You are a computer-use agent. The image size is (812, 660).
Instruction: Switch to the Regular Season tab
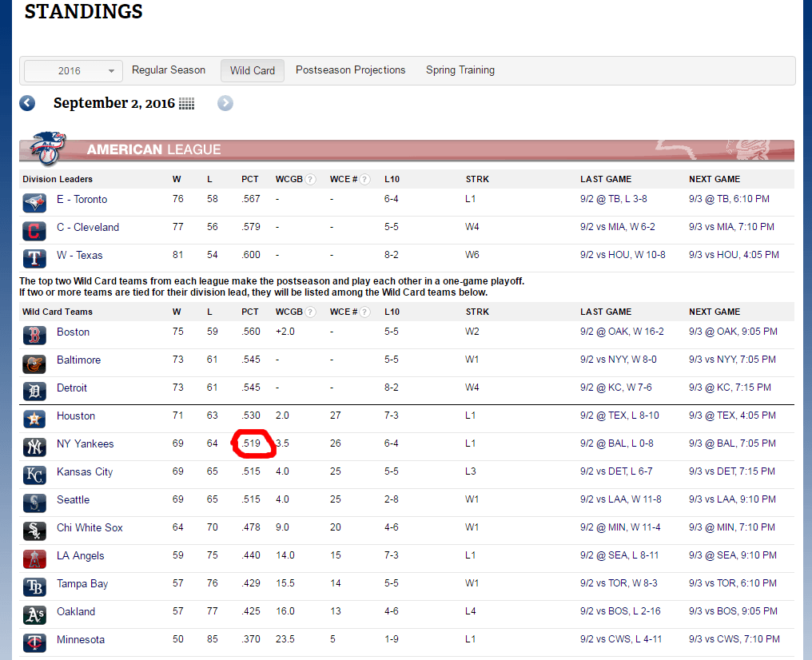click(169, 70)
